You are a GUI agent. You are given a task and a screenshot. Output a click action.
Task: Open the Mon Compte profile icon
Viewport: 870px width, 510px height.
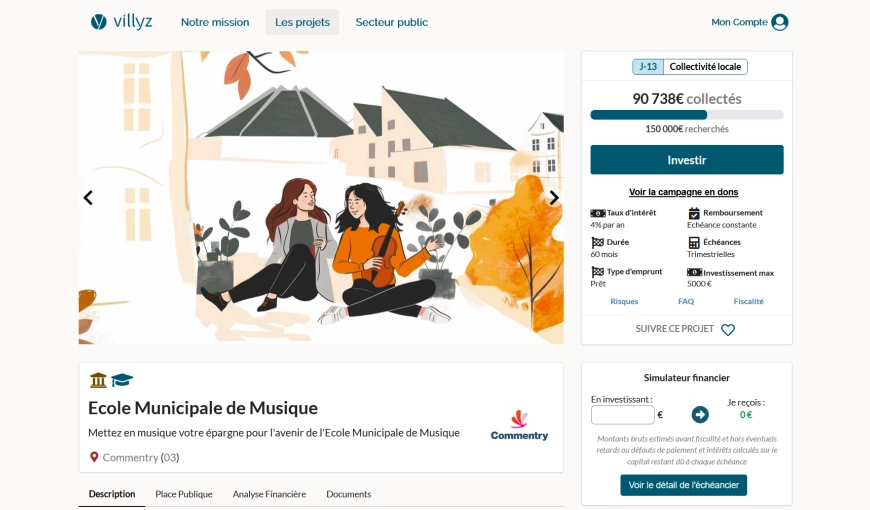pos(780,22)
